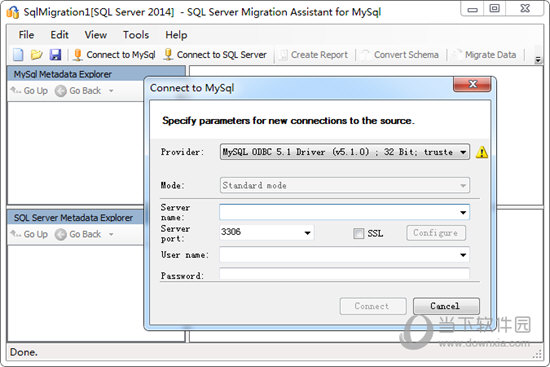
Task: Open the Mode dropdown showing Standard mode
Action: 345,185
